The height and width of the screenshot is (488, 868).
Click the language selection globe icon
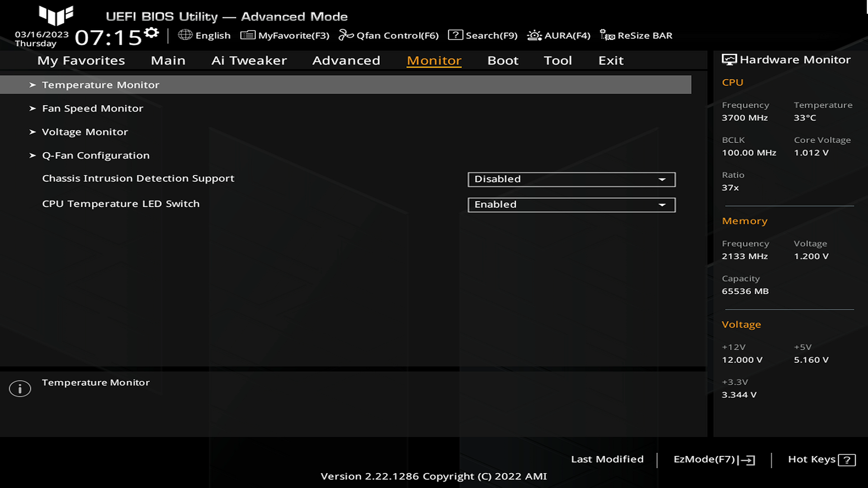point(185,35)
